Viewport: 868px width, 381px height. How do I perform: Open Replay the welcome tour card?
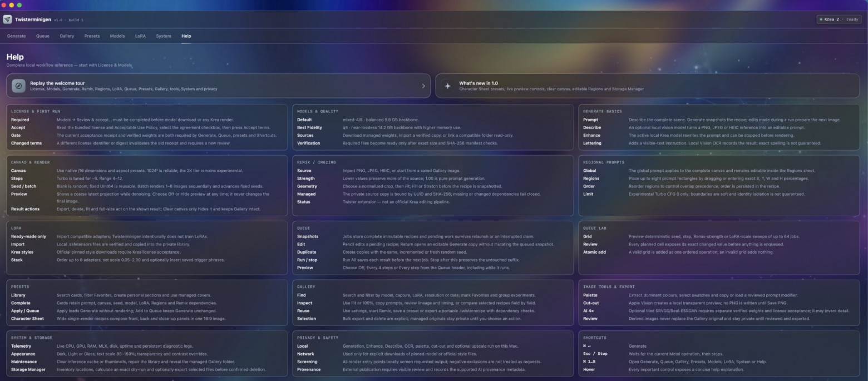(219, 86)
